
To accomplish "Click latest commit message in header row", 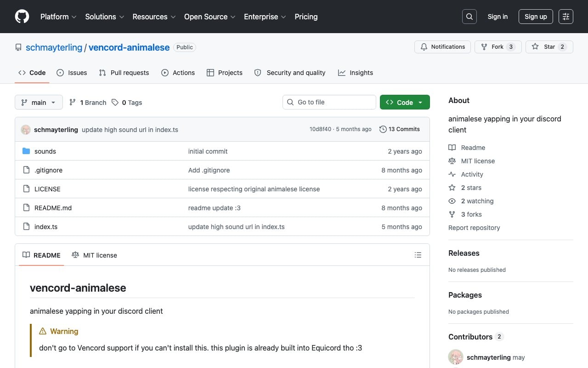I will click(x=130, y=130).
